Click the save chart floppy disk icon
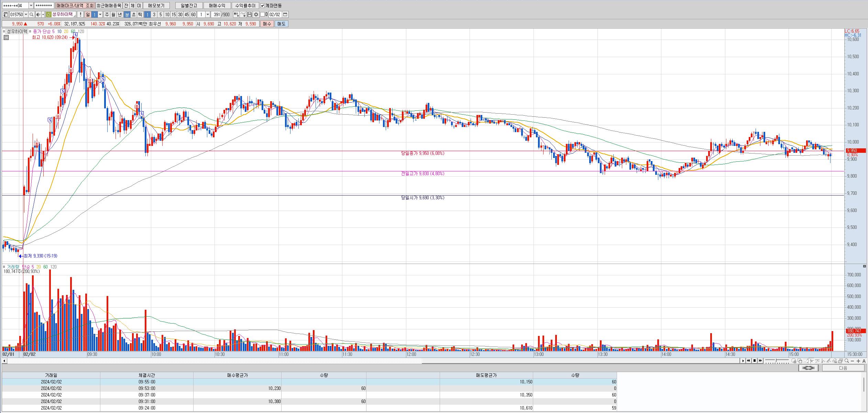Viewport: 868px width, 413px height. pyautogui.click(x=250, y=14)
